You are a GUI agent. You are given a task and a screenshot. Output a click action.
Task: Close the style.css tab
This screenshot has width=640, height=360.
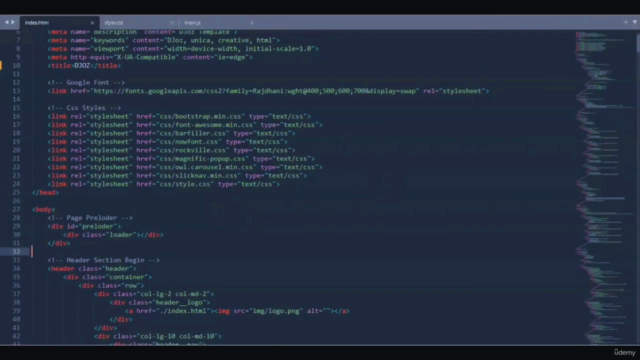coord(172,23)
